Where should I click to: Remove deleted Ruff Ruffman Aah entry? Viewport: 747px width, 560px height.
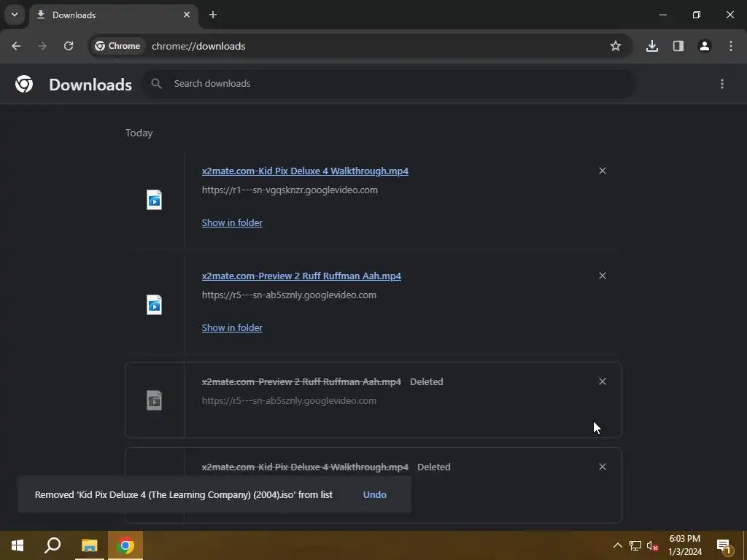(x=603, y=381)
